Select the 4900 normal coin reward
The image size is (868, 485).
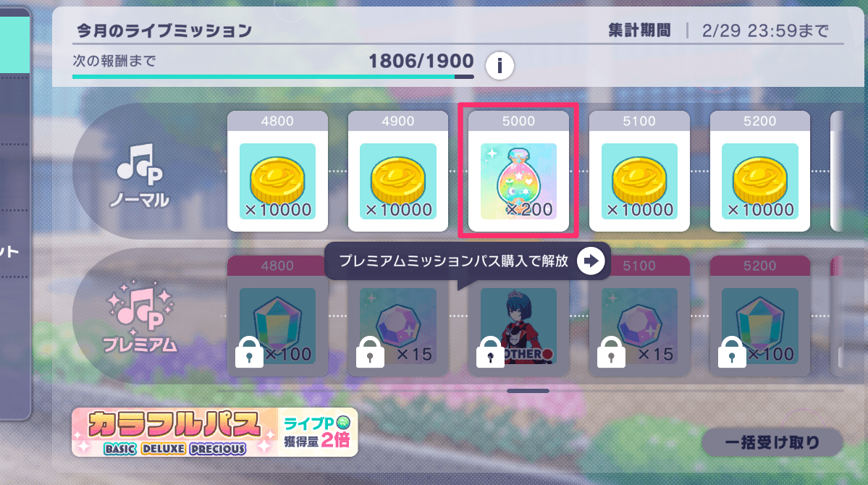(398, 171)
